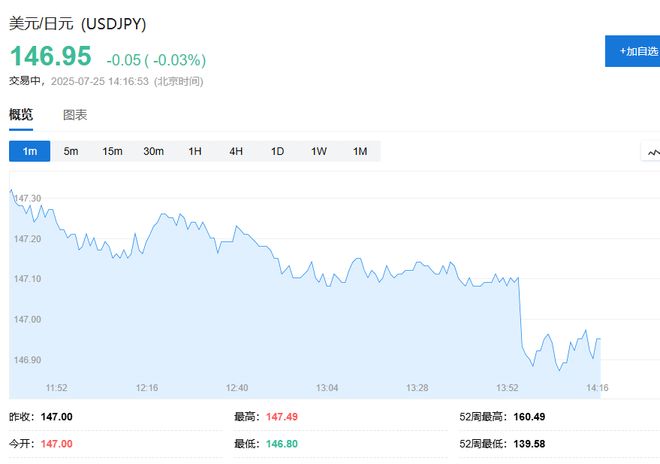Switch chart to 4H interval
Viewport: 660px width, 464px height.
236,151
